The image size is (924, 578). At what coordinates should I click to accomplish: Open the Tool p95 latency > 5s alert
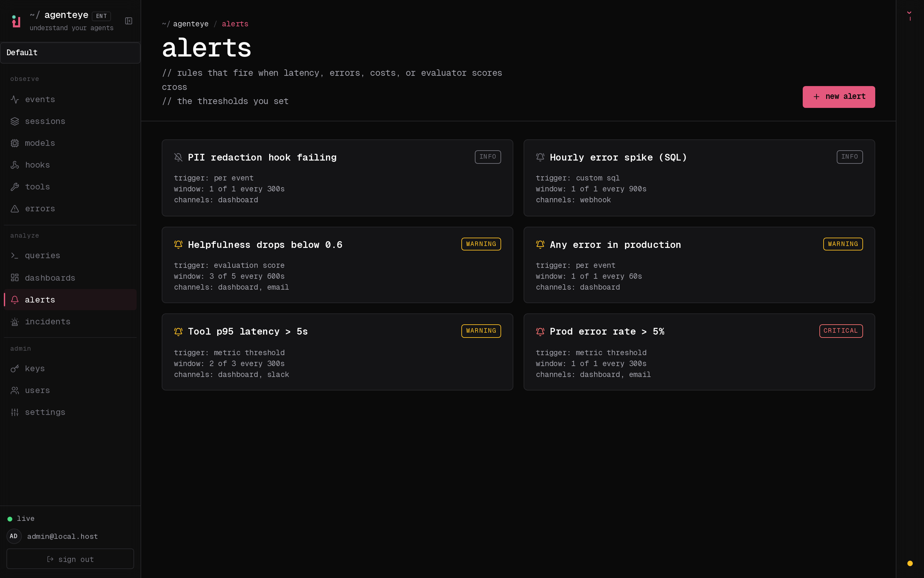(337, 352)
